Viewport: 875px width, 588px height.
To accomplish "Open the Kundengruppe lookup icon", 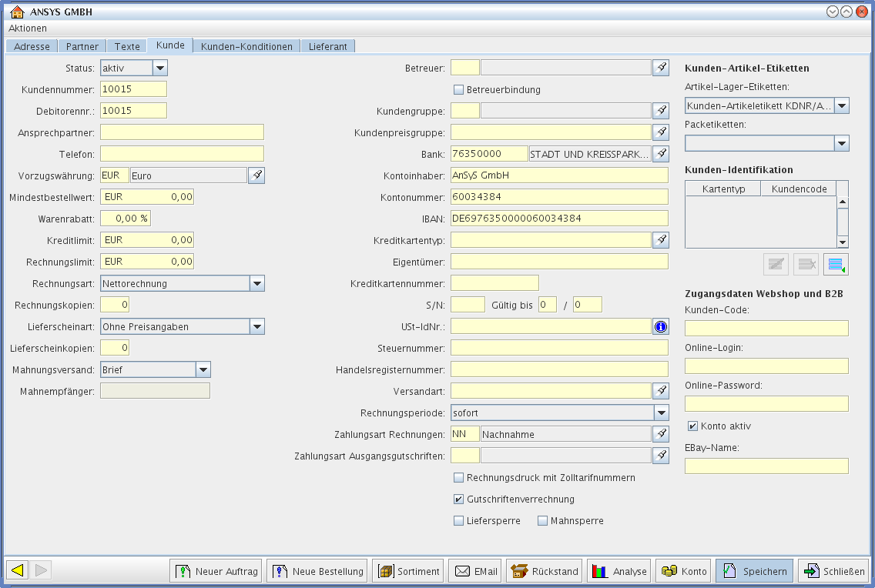I will [661, 111].
